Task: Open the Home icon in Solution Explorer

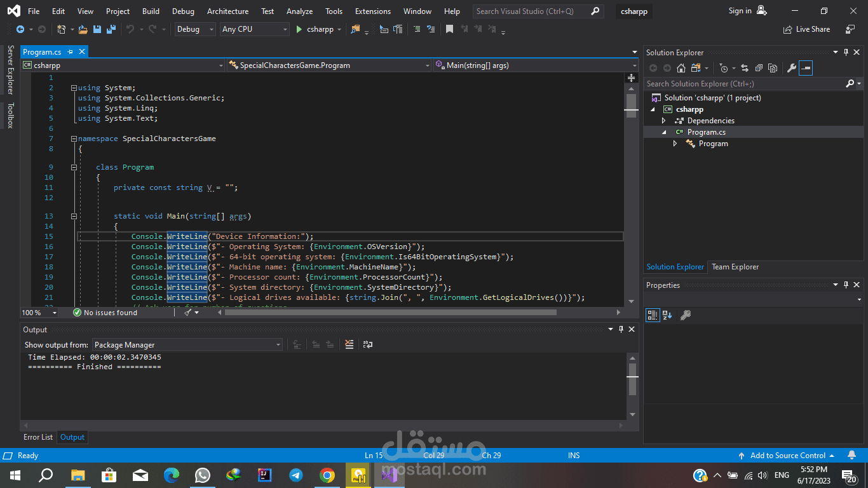Action: (681, 68)
